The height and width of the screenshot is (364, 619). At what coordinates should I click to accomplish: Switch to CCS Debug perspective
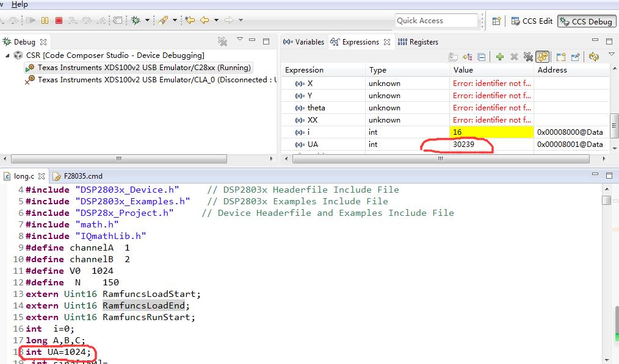[587, 21]
